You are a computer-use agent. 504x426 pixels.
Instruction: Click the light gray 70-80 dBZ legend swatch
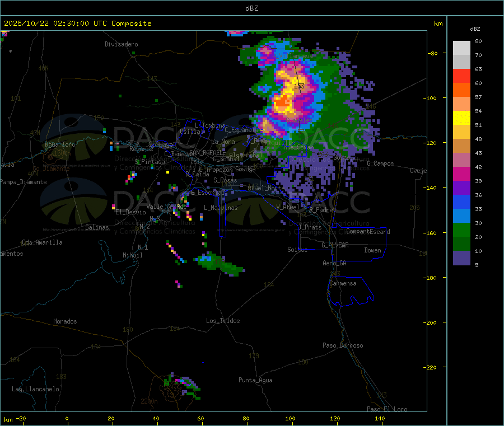pyautogui.click(x=461, y=48)
